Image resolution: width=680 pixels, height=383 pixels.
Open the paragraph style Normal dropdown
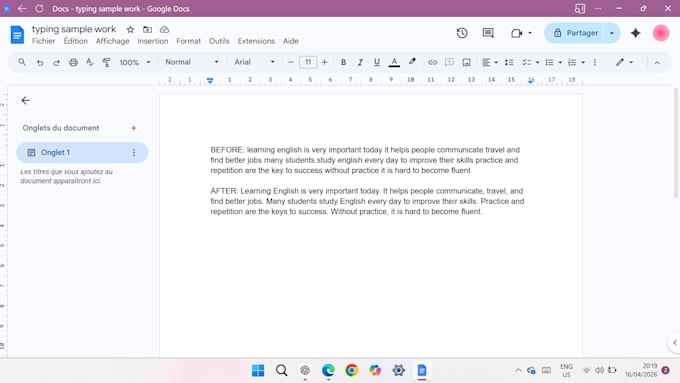click(192, 62)
